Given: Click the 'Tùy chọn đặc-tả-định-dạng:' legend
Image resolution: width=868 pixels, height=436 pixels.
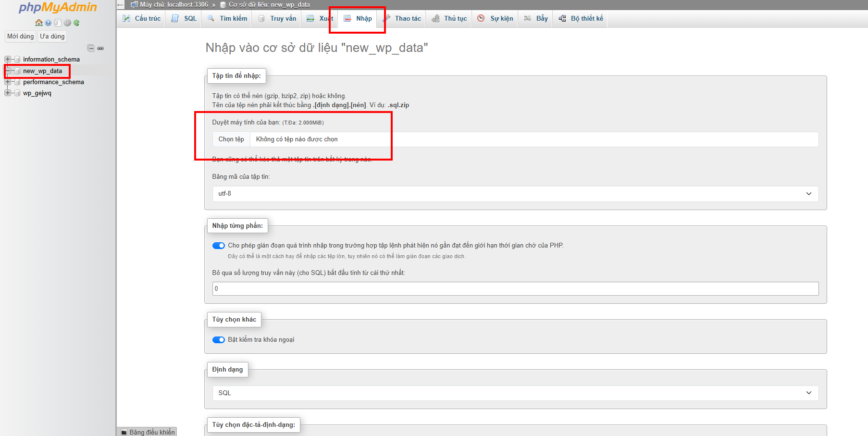Looking at the screenshot, I should pos(254,425).
